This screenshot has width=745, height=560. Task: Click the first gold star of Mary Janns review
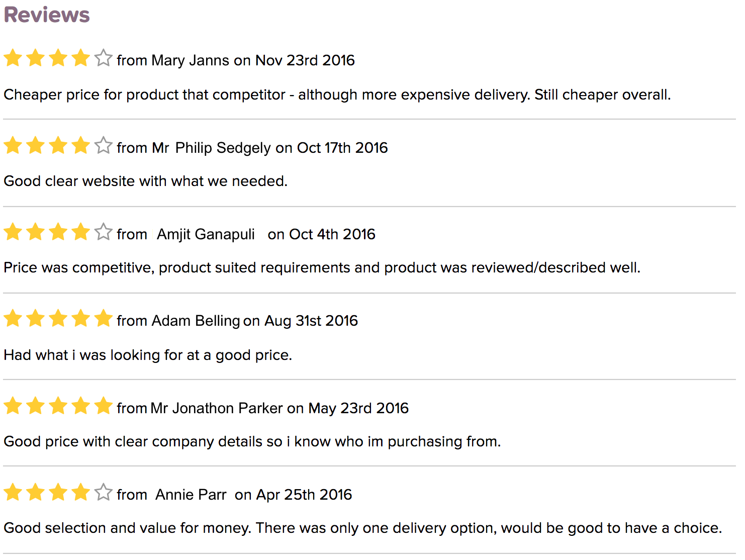coord(13,58)
